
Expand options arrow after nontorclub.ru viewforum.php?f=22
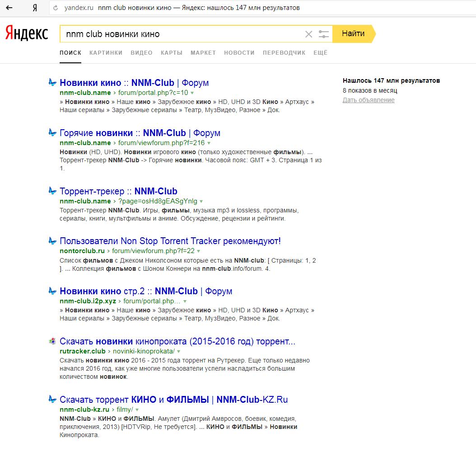[x=199, y=251]
